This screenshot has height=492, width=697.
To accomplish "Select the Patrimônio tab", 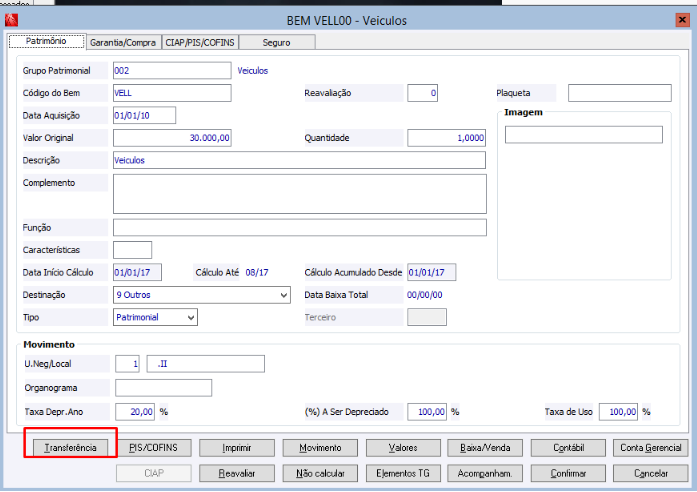I will click(x=46, y=41).
